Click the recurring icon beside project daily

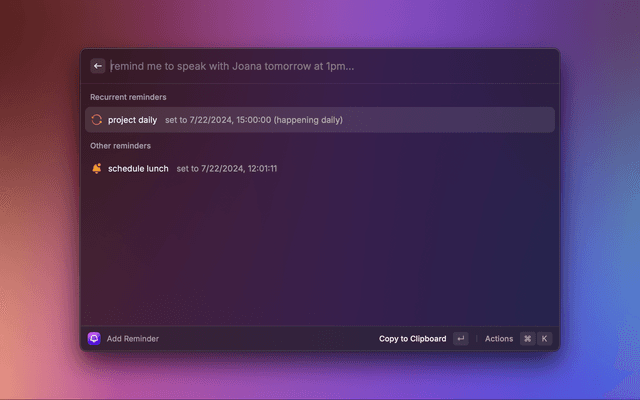96,120
